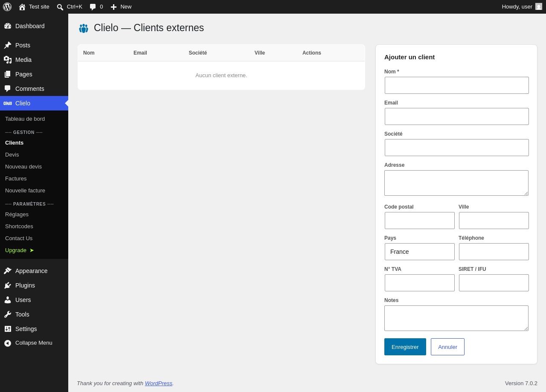Click the Appearance paintbrush icon
Screen dimensions: 546x392
(8, 271)
